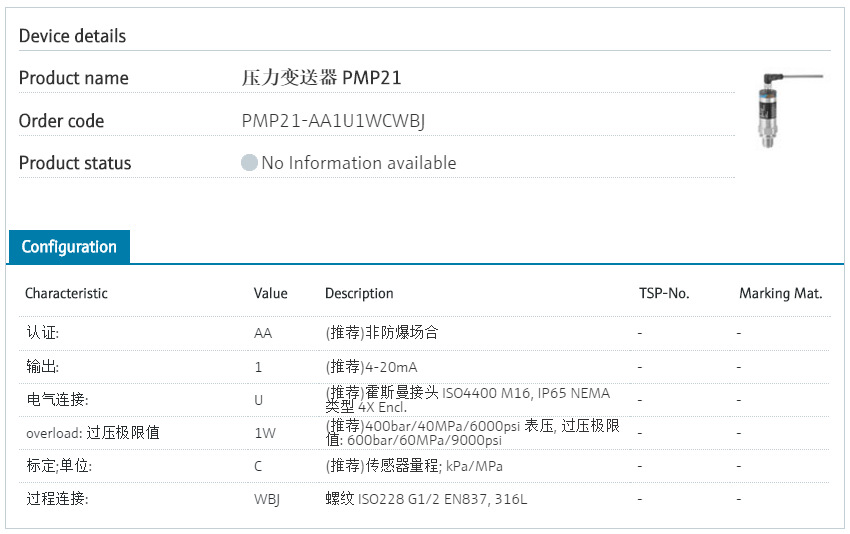Screen dimensions: 850x534
Task: Click the 1W value cell
Action: 264,433
